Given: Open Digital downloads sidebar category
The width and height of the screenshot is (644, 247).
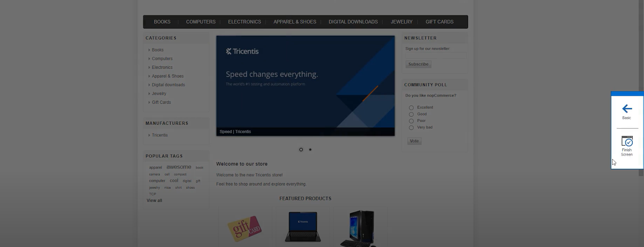Looking at the screenshot, I should (169, 85).
